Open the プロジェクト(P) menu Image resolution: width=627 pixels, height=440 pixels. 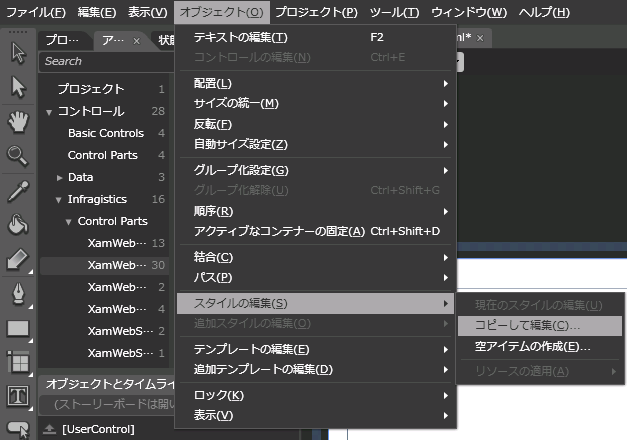click(315, 12)
